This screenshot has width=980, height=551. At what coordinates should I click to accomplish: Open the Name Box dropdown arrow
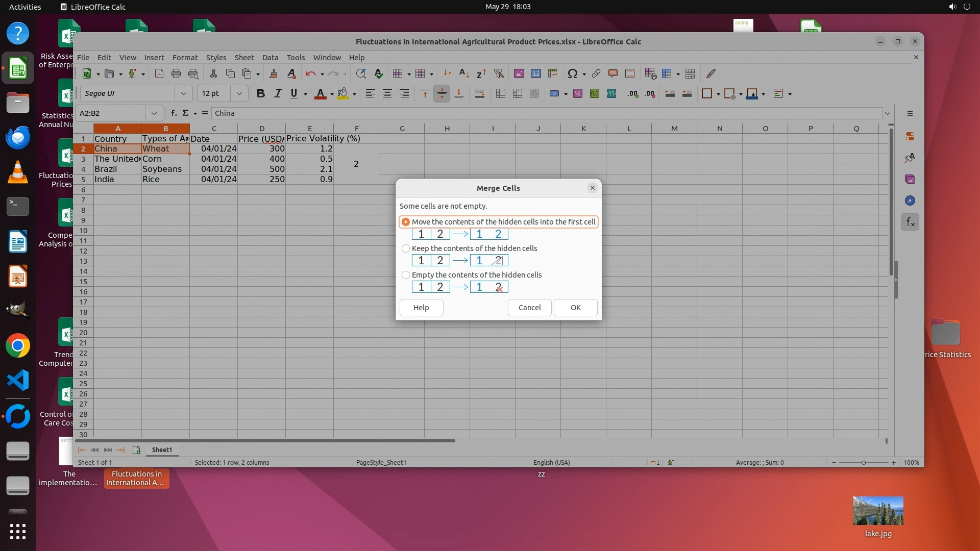[154, 113]
